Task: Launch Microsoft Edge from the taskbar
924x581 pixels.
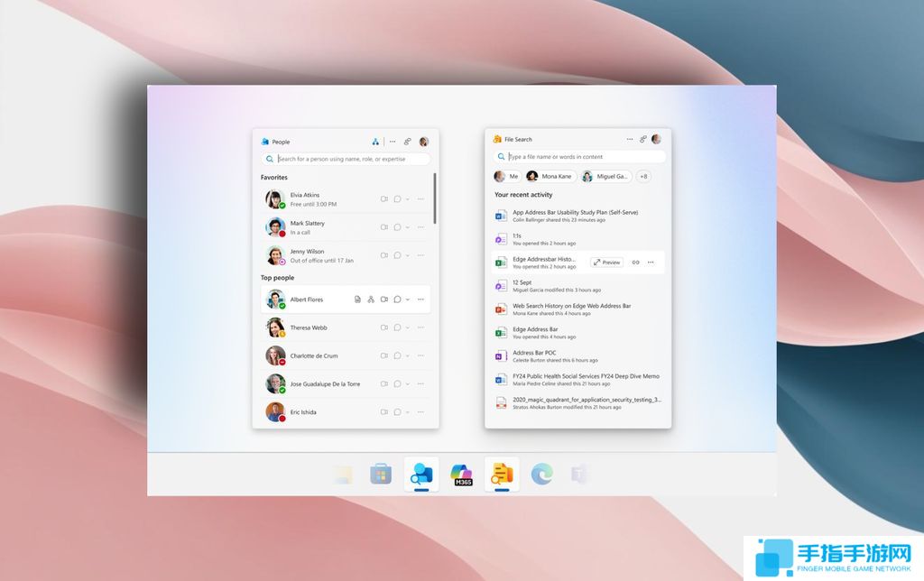Action: [540, 475]
